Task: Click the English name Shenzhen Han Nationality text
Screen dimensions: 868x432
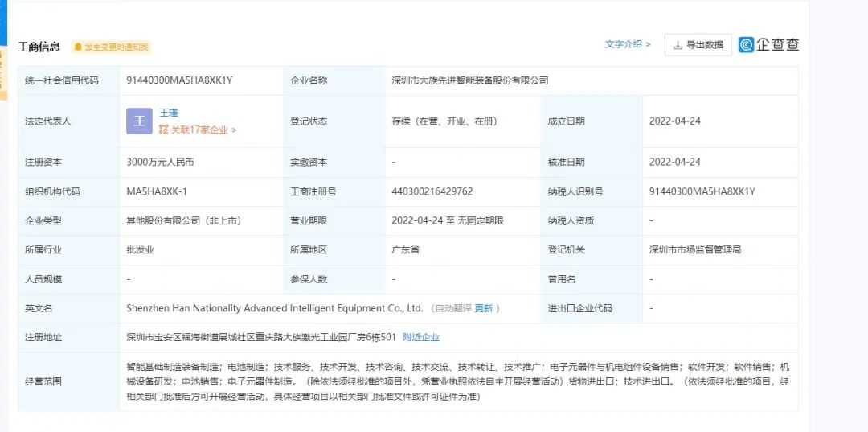Action: click(275, 308)
